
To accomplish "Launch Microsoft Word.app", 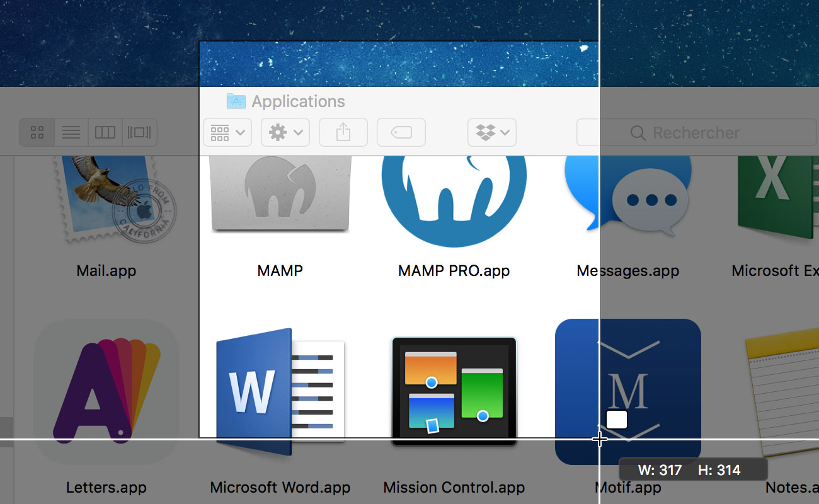I will [280, 391].
